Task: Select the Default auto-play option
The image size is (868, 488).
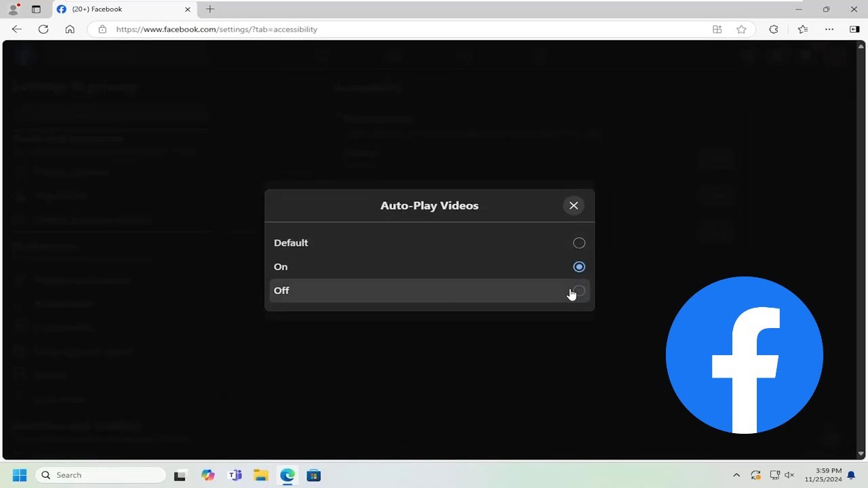Action: pos(429,243)
